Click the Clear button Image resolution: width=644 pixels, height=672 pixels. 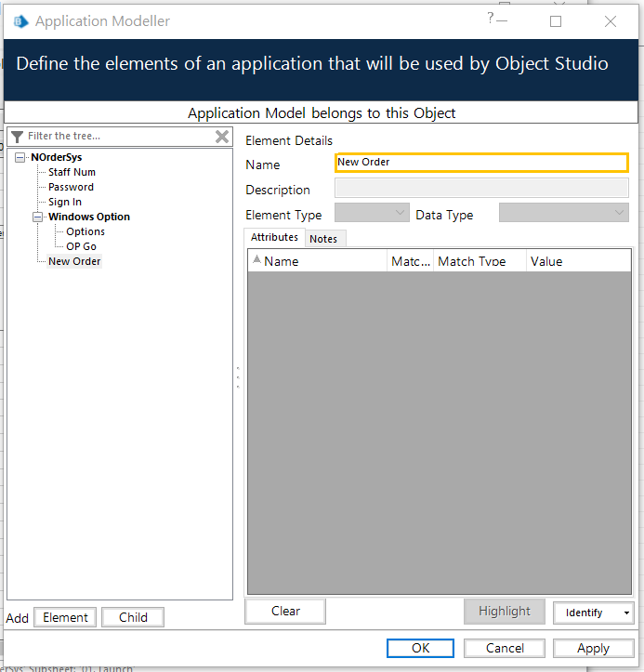[285, 612]
